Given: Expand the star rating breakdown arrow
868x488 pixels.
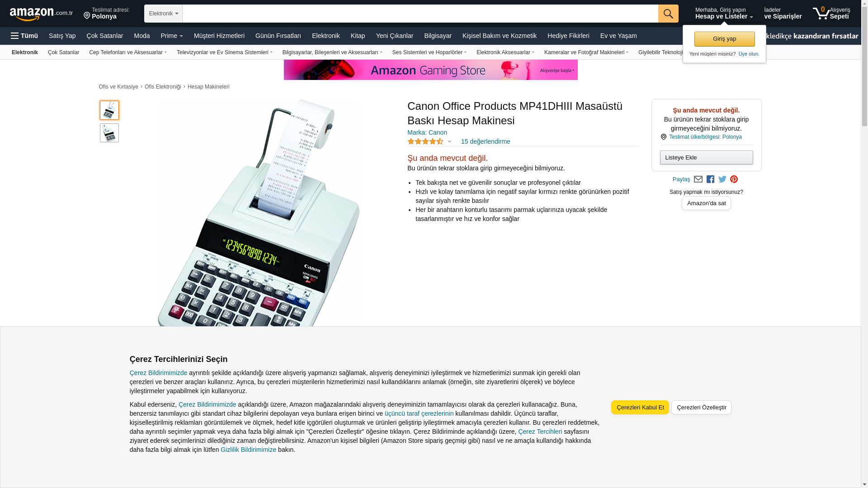Looking at the screenshot, I should [x=449, y=141].
